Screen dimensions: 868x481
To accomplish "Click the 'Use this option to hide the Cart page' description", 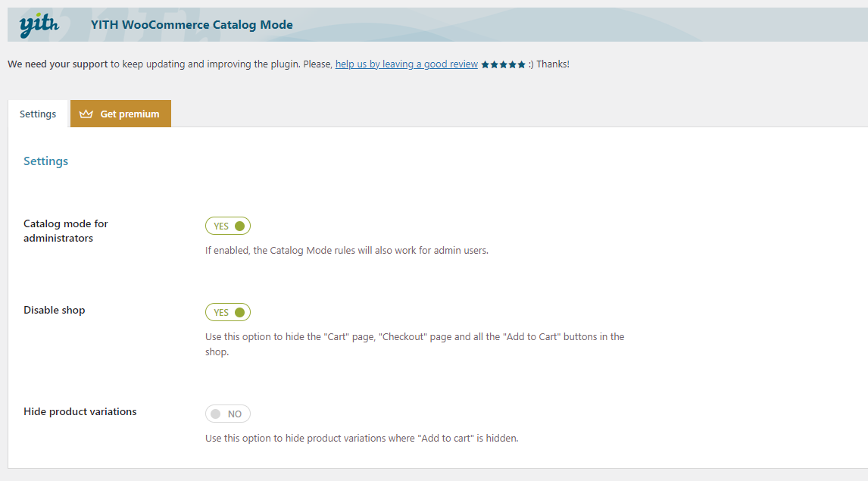I will pyautogui.click(x=414, y=344).
